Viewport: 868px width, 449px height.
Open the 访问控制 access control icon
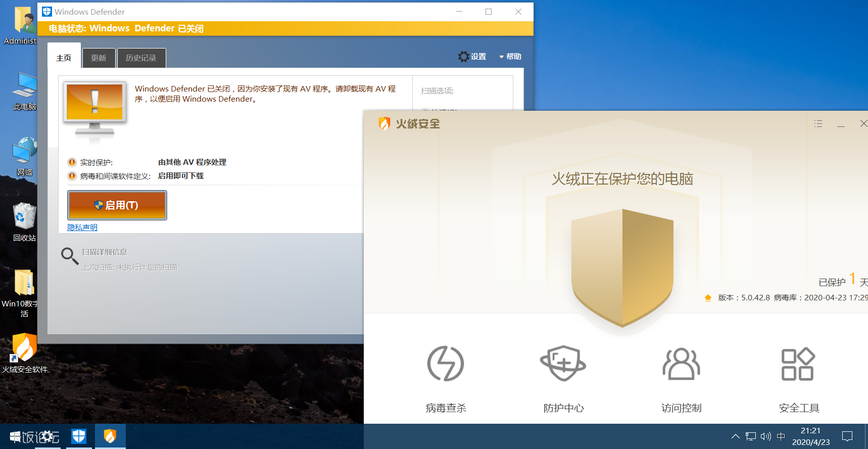[681, 364]
